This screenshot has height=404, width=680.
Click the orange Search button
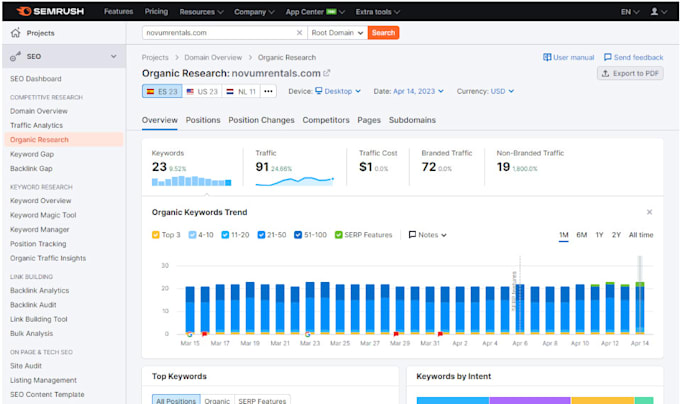coord(383,33)
